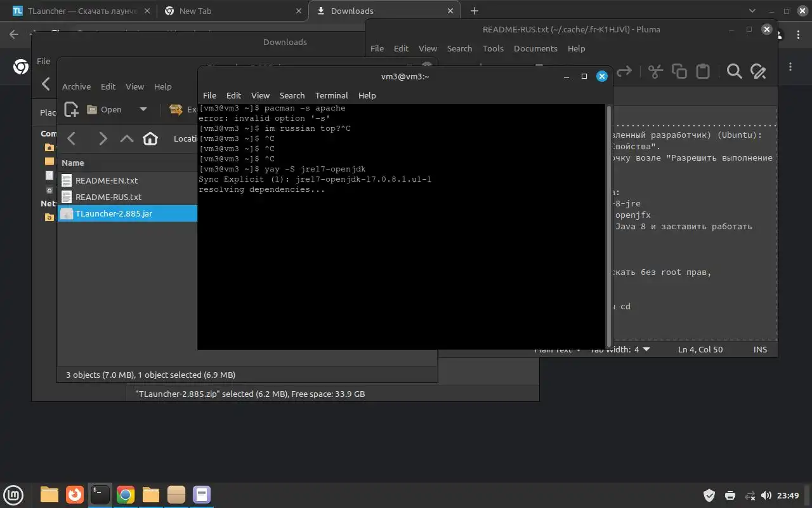Click the volume speaker tray icon
The image size is (812, 508).
point(766,495)
